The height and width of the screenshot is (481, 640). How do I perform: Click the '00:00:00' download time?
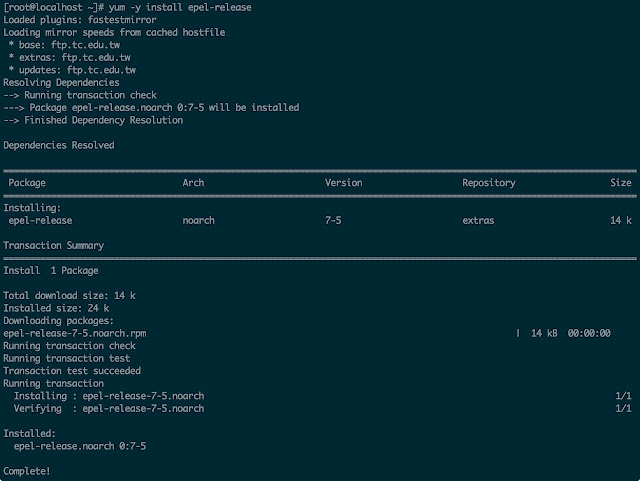[589, 333]
